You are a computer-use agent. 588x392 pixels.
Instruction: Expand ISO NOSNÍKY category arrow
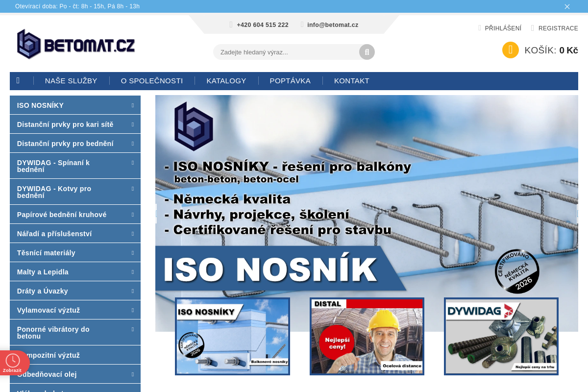(133, 105)
